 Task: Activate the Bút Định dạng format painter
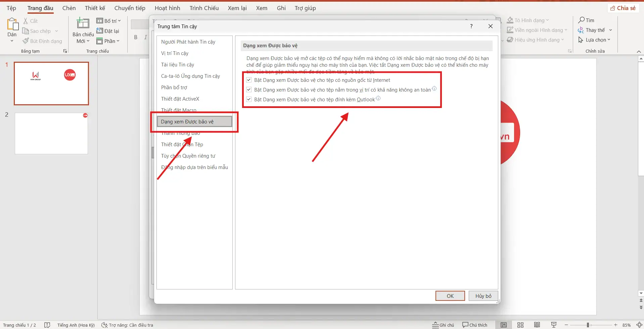coord(25,41)
